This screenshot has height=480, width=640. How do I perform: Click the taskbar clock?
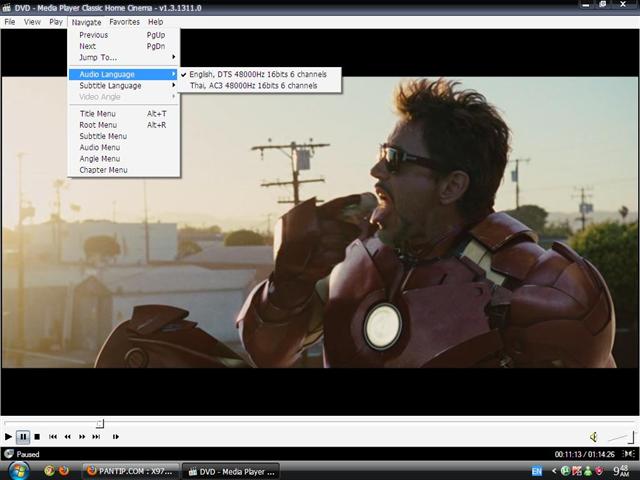[x=622, y=471]
